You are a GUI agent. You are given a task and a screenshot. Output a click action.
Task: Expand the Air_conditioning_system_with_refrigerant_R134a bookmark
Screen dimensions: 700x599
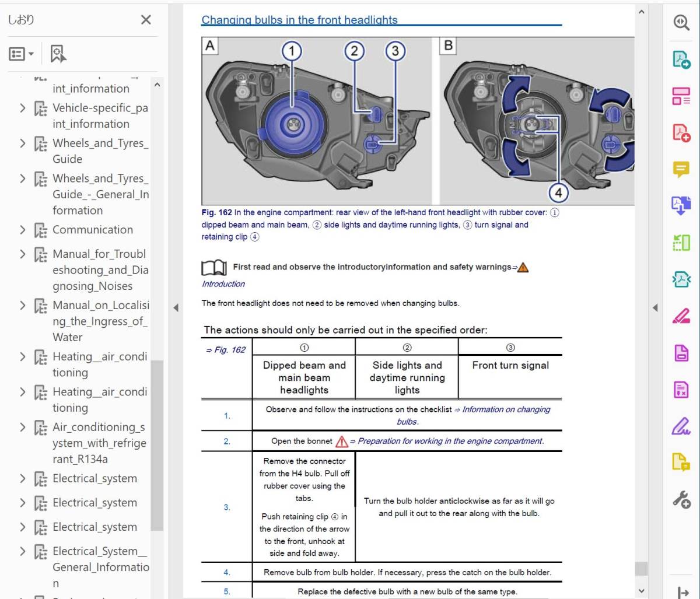23,428
